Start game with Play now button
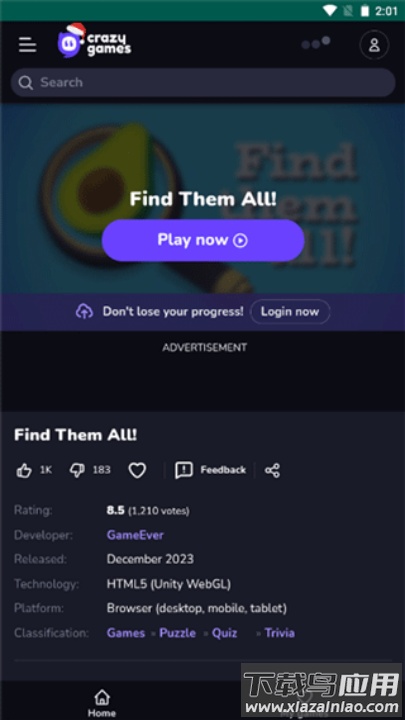 (x=203, y=240)
